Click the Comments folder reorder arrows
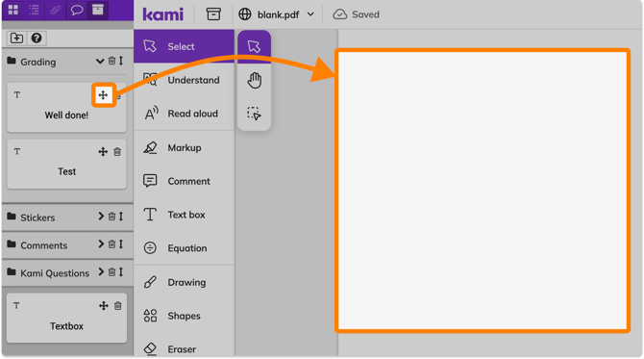The width and height of the screenshot is (644, 359). point(121,244)
